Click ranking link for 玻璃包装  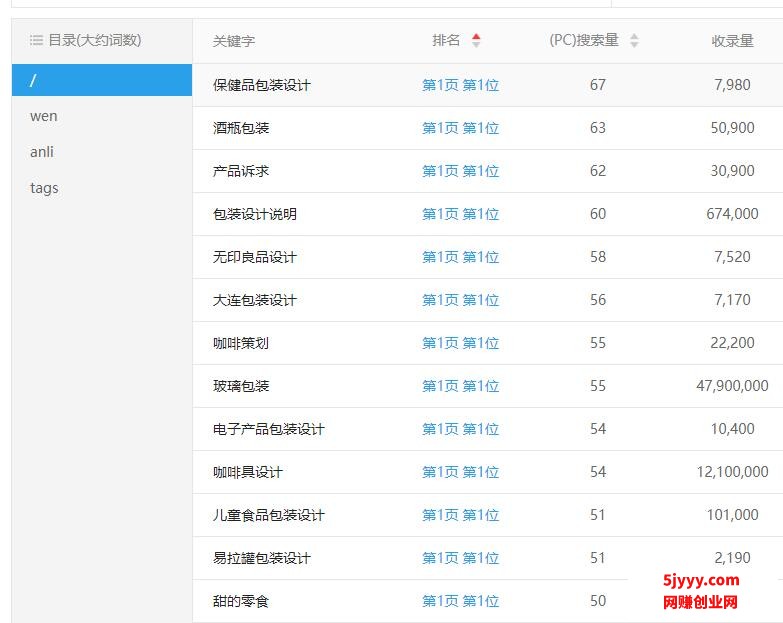tap(460, 386)
